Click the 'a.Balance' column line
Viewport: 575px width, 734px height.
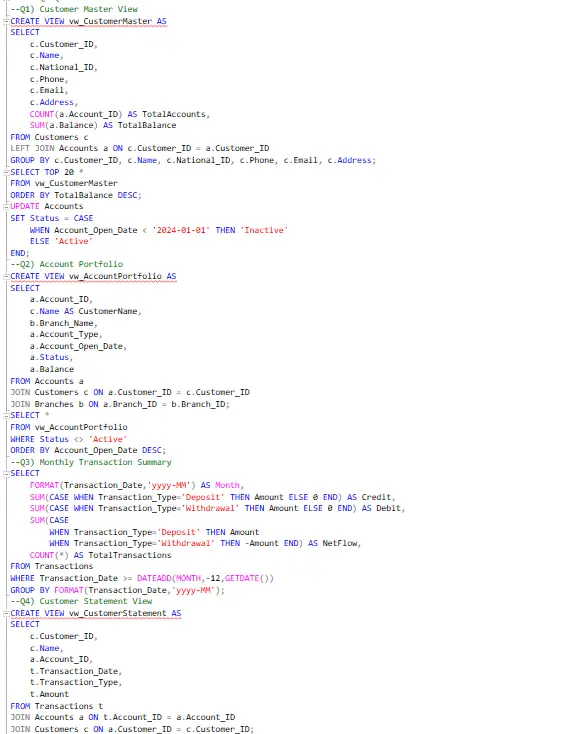click(52, 369)
